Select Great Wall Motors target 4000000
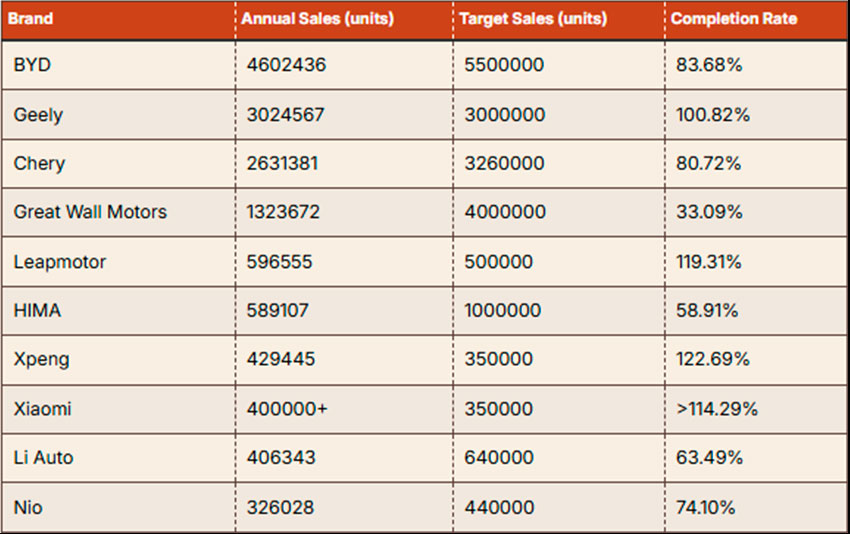This screenshot has height=534, width=850. pyautogui.click(x=505, y=212)
